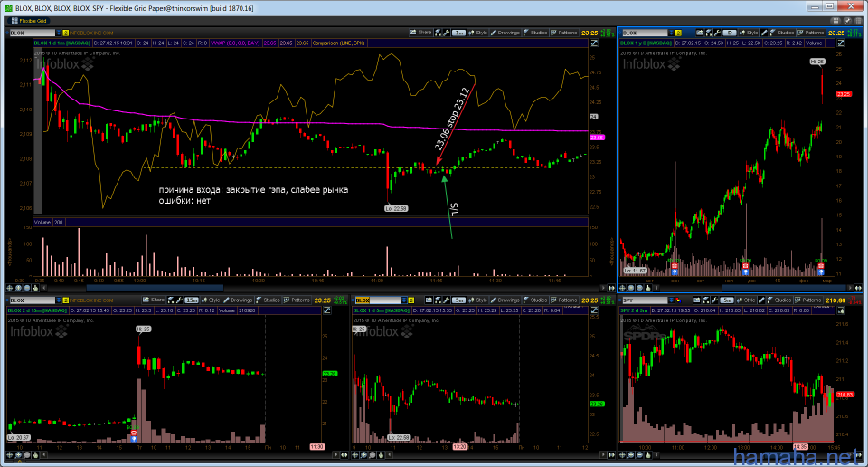The width and height of the screenshot is (868, 467).
Task: Toggle scale icon in SPY chart
Action: click(x=840, y=310)
